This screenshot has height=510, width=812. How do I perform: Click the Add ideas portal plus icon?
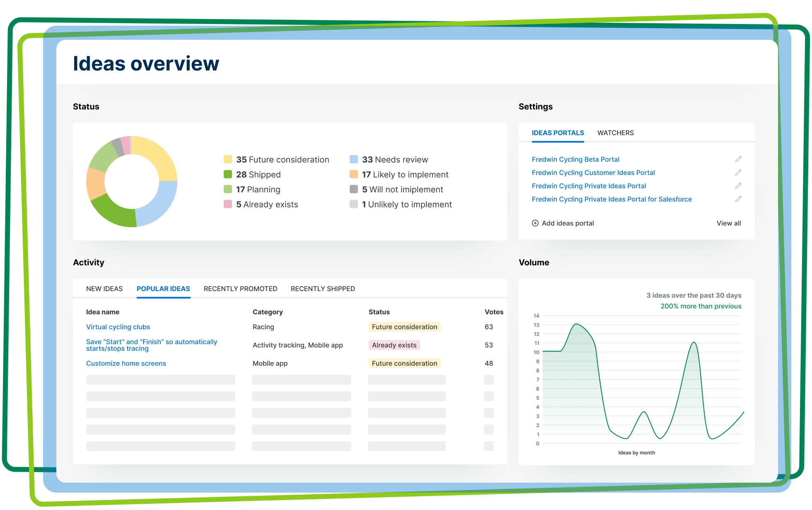point(534,223)
